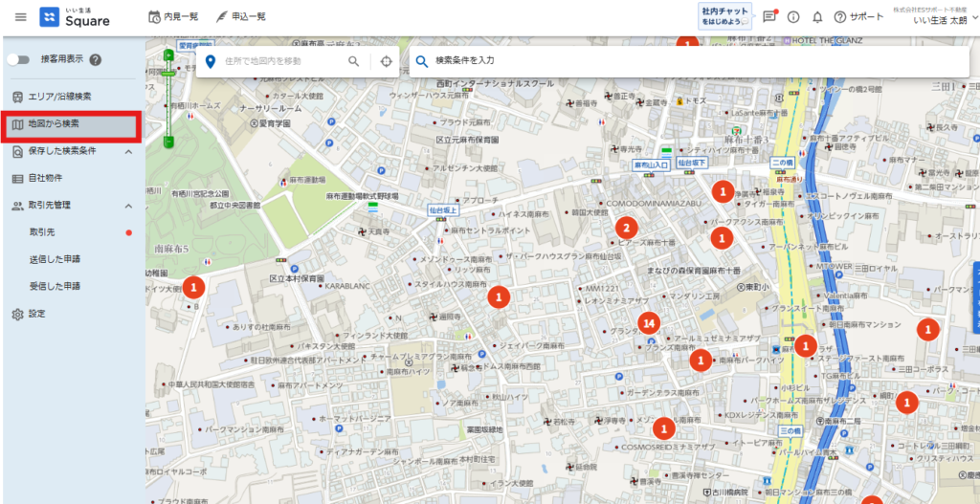
Task: Click the サポート link
Action: pyautogui.click(x=858, y=17)
